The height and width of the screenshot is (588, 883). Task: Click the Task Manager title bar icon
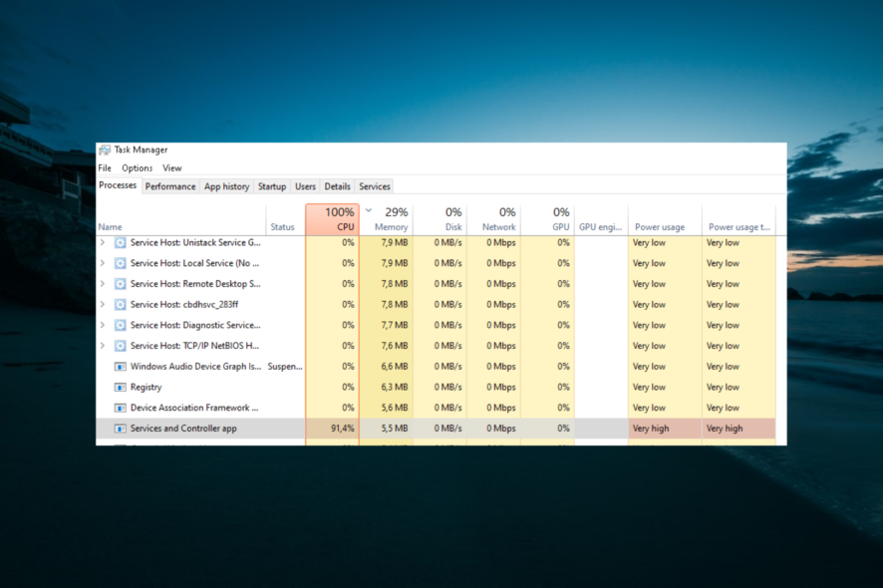tap(104, 148)
